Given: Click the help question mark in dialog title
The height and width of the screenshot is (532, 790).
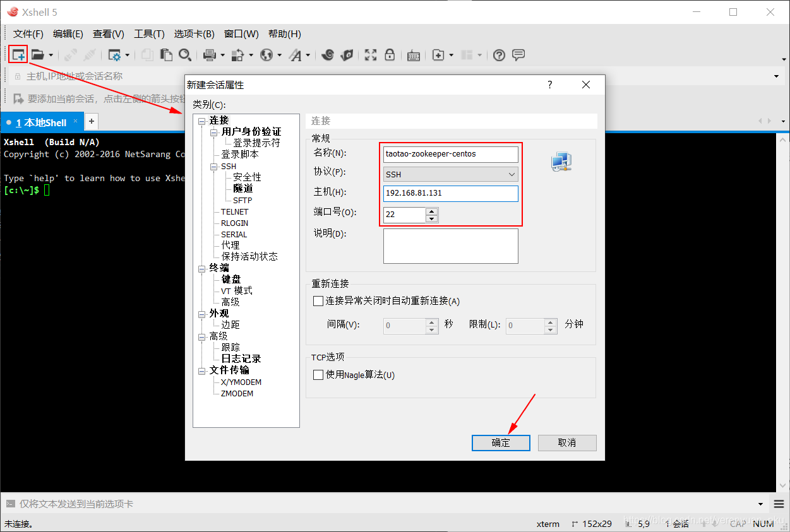Looking at the screenshot, I should click(550, 85).
